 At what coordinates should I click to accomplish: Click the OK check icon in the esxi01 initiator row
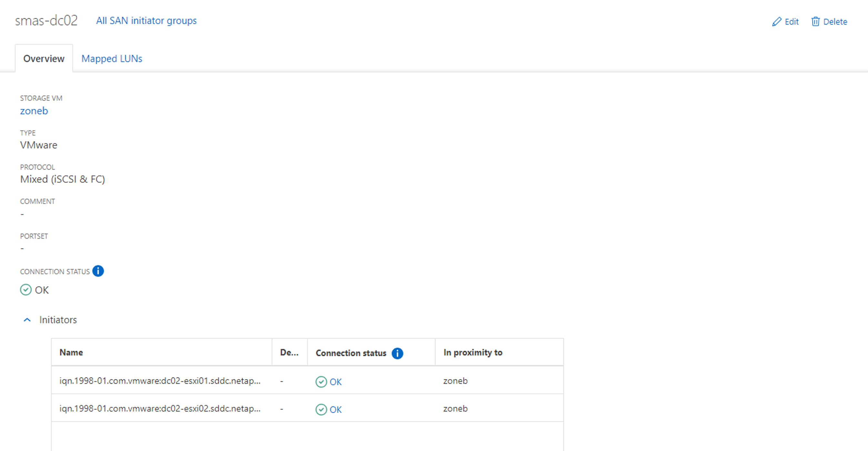pyautogui.click(x=321, y=382)
